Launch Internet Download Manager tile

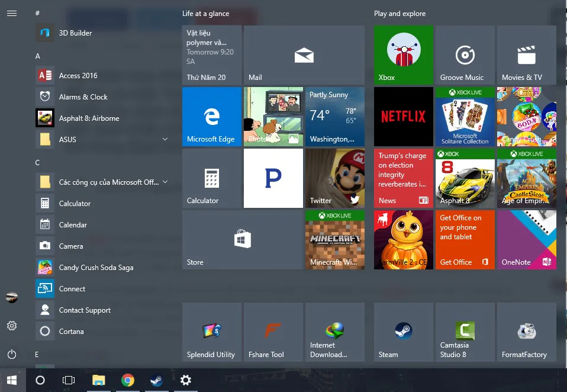[335, 332]
